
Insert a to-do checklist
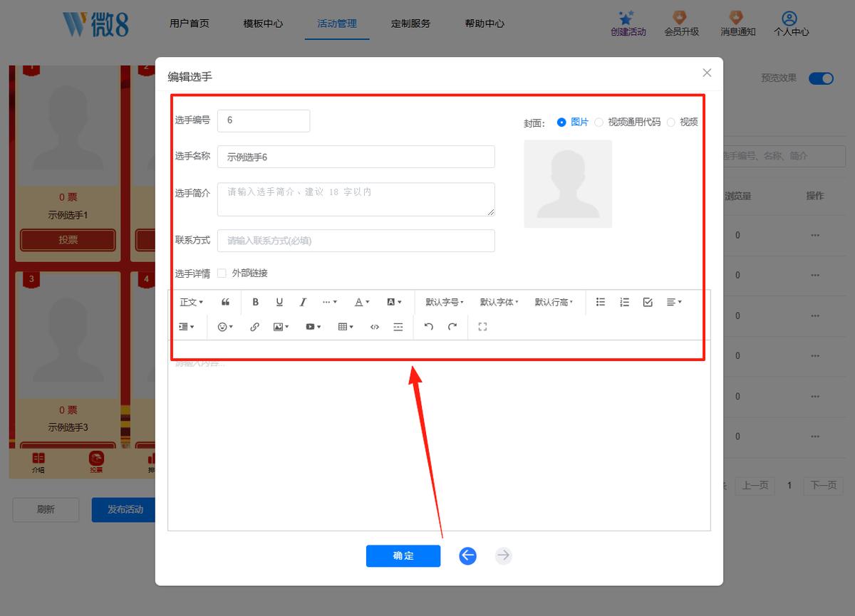(x=648, y=302)
